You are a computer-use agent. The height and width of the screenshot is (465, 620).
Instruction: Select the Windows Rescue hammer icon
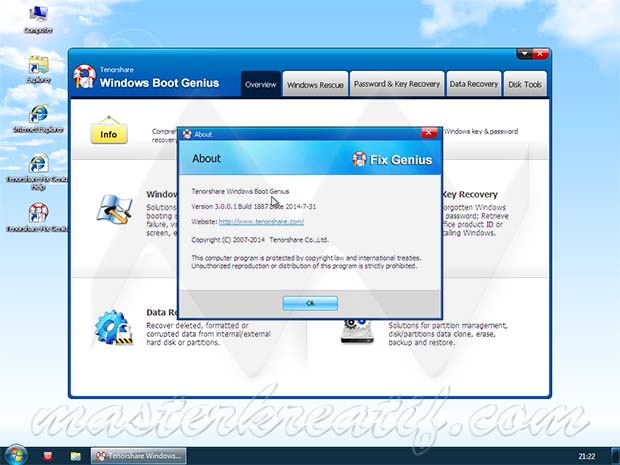[114, 209]
